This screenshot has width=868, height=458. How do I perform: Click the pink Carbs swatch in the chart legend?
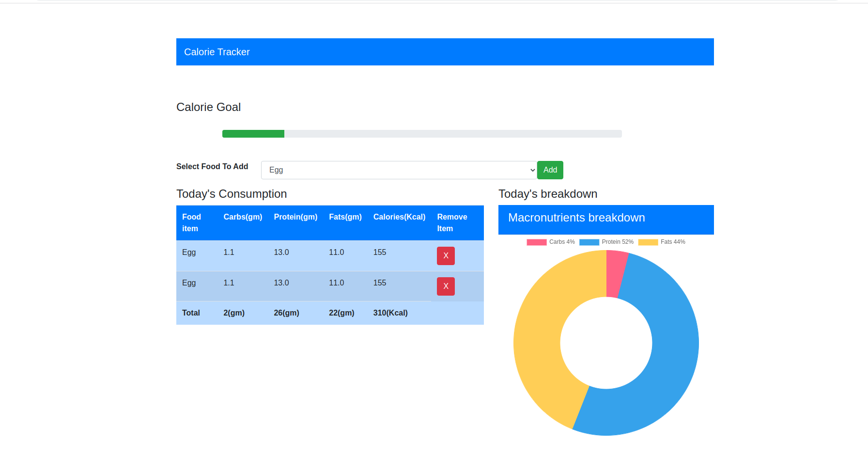[x=536, y=241]
